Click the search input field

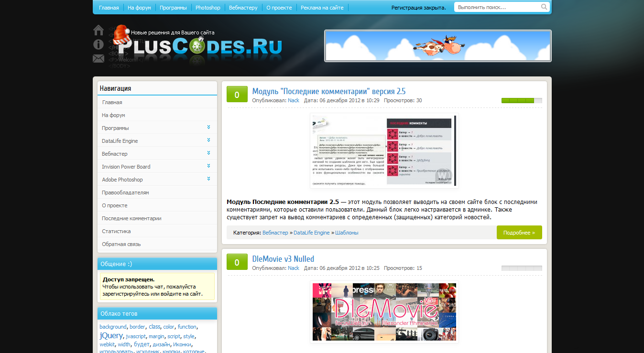[497, 7]
